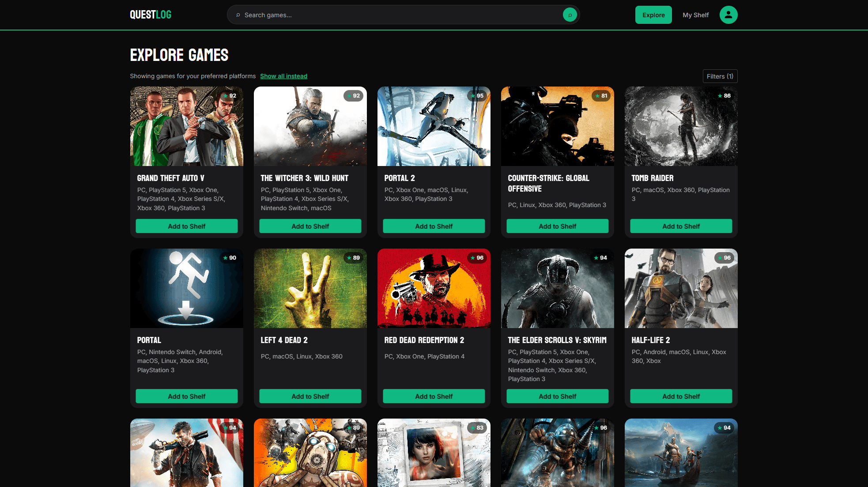Click 'PC, macOS, Linux, Xbox 360' platforms text
Image resolution: width=868 pixels, height=487 pixels.
pos(302,356)
